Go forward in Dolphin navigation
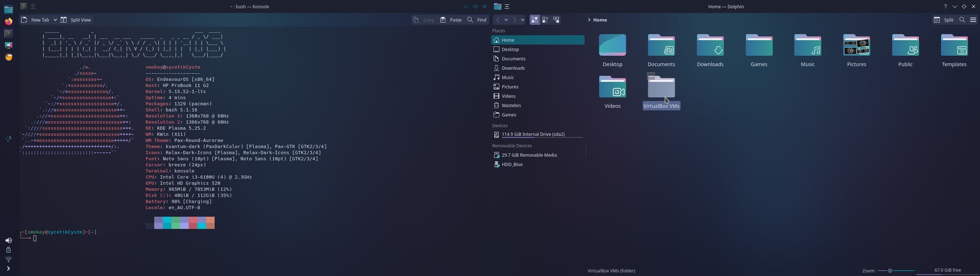The height and width of the screenshot is (276, 980). click(514, 20)
